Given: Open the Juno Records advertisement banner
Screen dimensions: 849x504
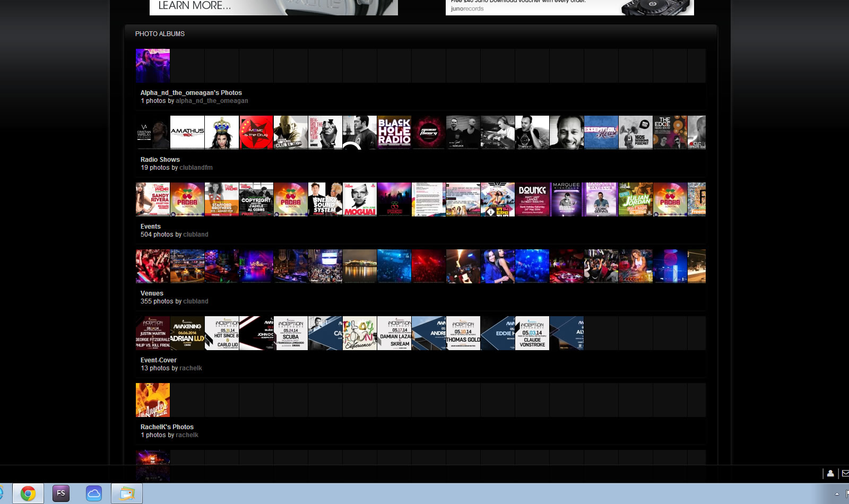Looking at the screenshot, I should coord(570,7).
